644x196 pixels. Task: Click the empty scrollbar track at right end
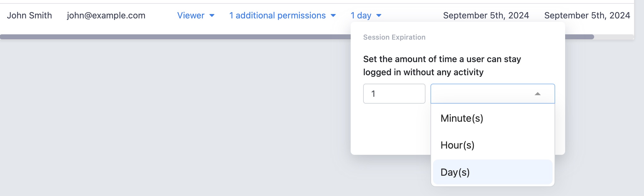pyautogui.click(x=614, y=37)
